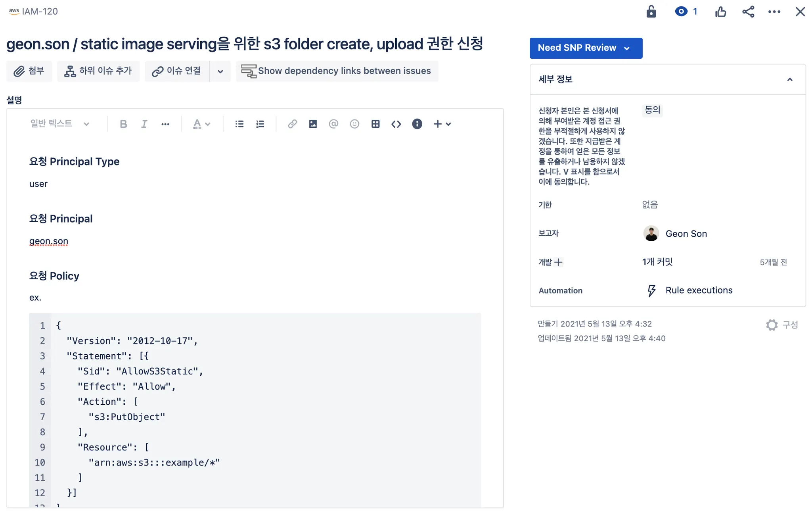Click 하위 이슈 추가 button
Viewport: 812px width, 515px height.
[98, 71]
